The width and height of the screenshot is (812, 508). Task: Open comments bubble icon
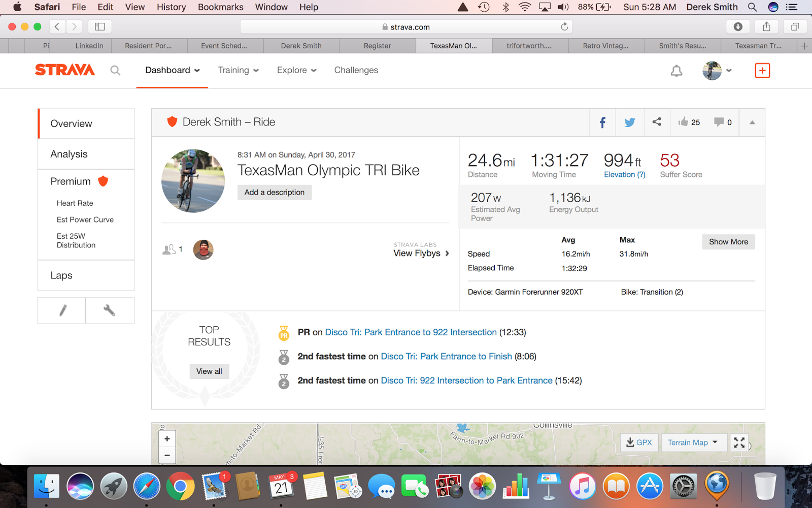pos(719,122)
